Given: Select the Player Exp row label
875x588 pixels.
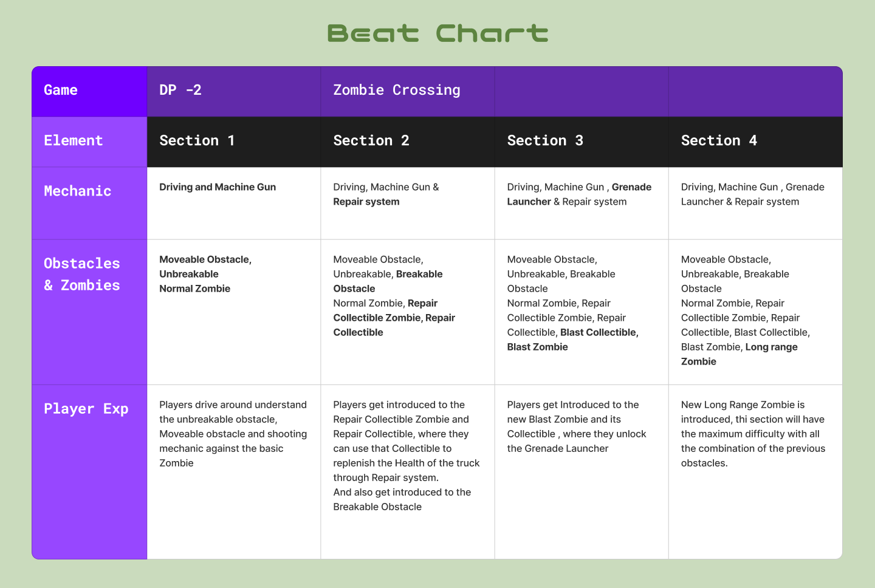Looking at the screenshot, I should pos(86,409).
